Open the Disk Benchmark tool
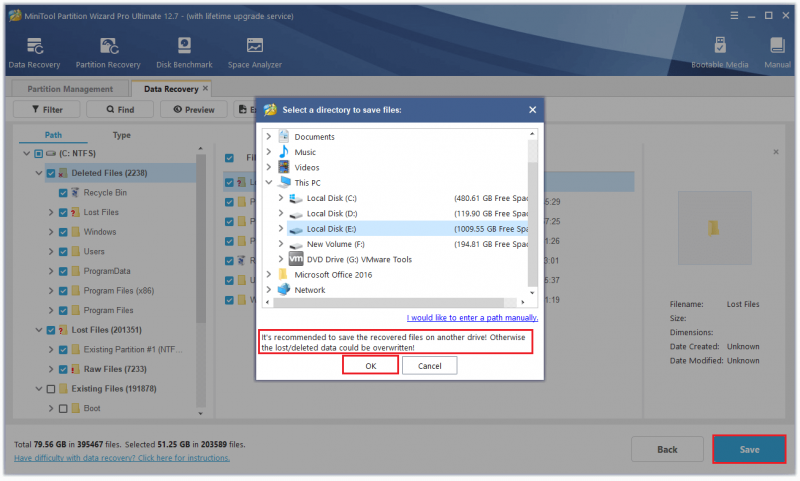This screenshot has height=481, width=800. 184,46
